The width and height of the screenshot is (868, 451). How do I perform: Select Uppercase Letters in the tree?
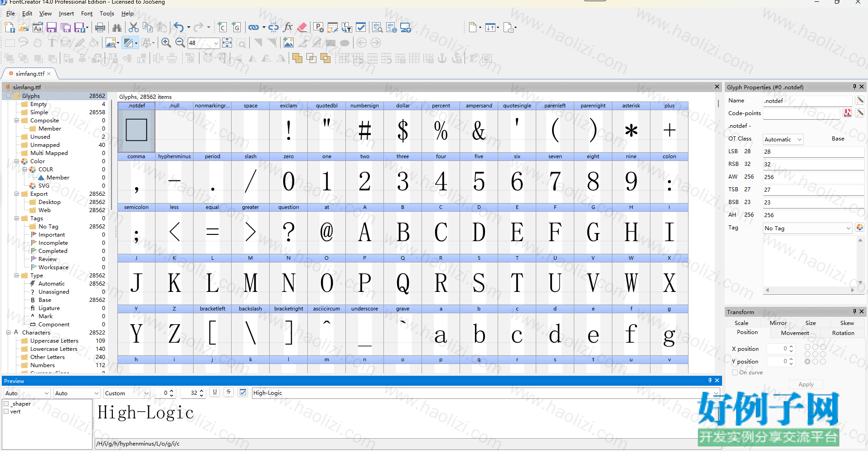(54, 341)
